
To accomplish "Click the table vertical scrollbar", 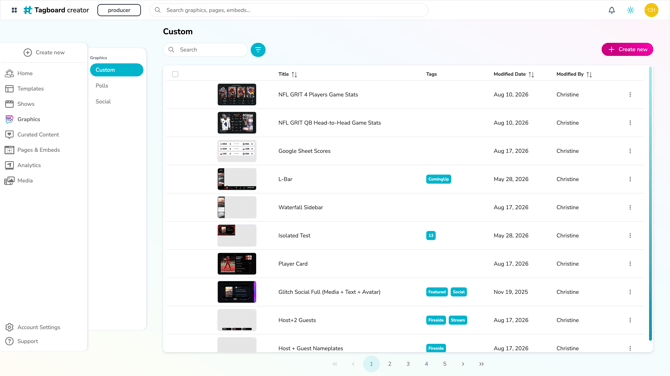I will (x=650, y=203).
